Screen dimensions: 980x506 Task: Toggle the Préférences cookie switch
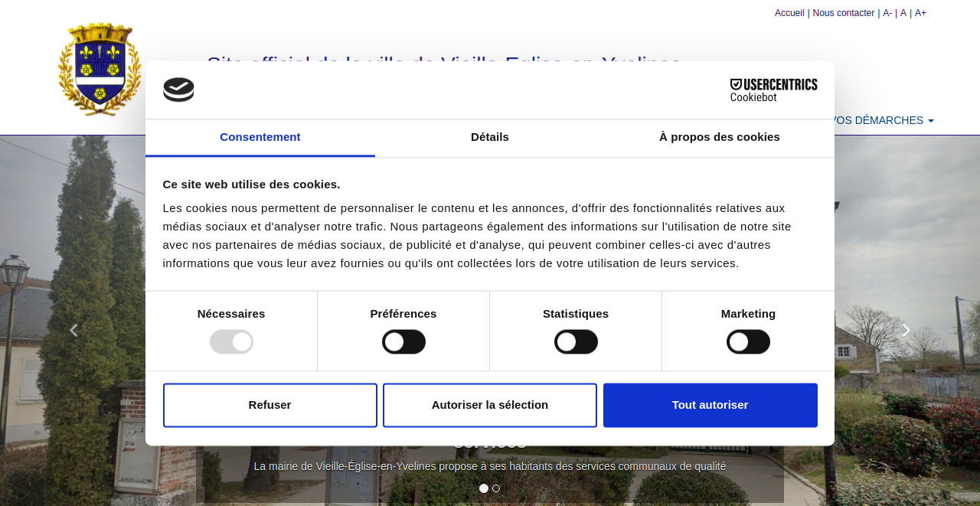(x=403, y=341)
